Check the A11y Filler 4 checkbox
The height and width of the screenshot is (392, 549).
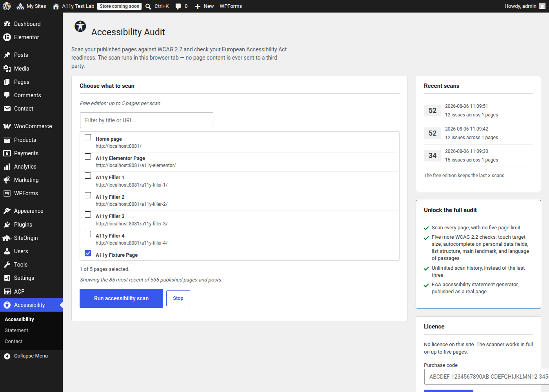(88, 234)
